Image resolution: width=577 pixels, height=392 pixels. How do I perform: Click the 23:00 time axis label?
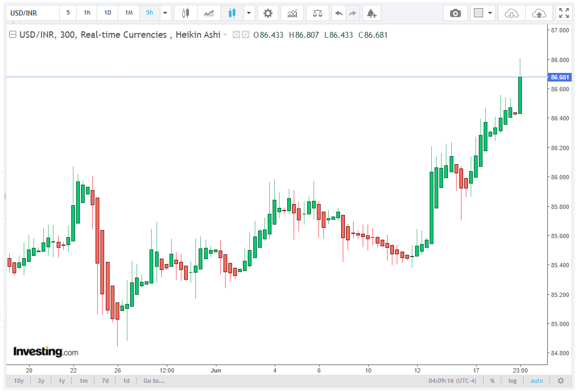tap(520, 370)
